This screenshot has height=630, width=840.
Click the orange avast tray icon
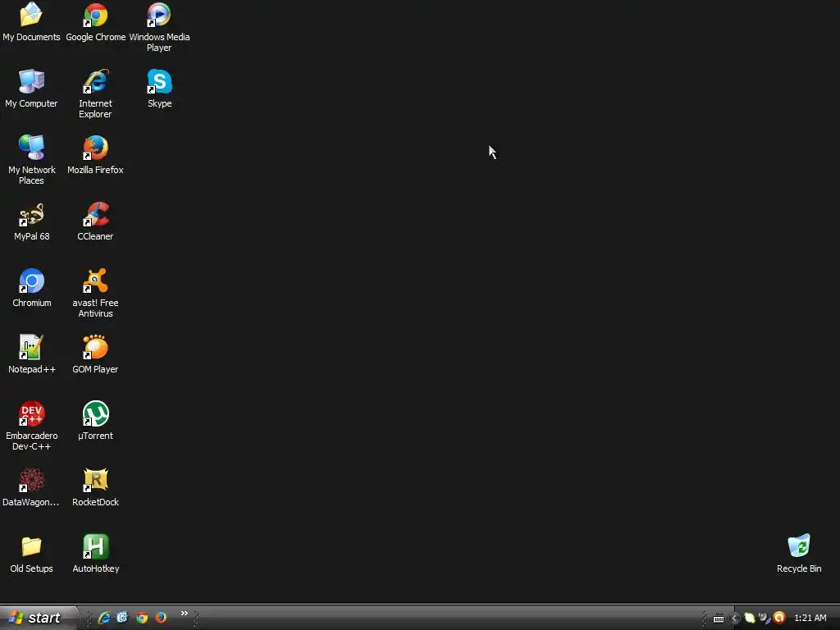779,618
